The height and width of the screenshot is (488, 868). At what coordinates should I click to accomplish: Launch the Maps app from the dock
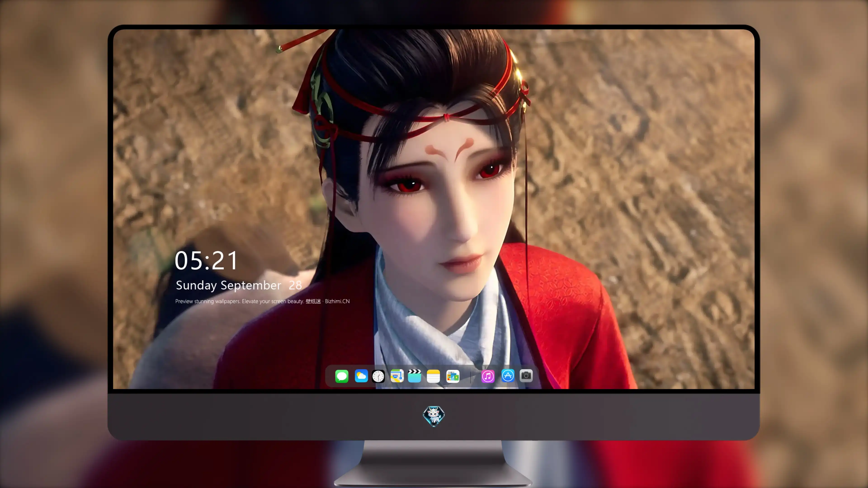397,376
